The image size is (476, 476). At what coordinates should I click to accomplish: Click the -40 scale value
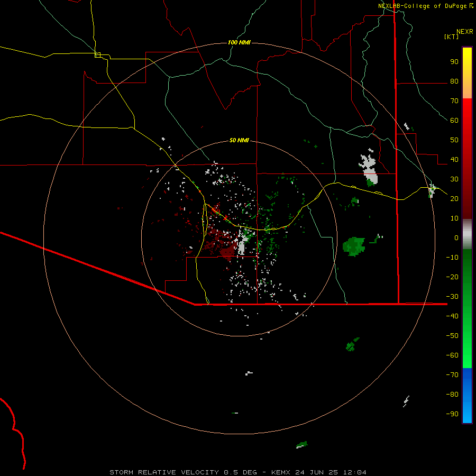click(x=452, y=316)
